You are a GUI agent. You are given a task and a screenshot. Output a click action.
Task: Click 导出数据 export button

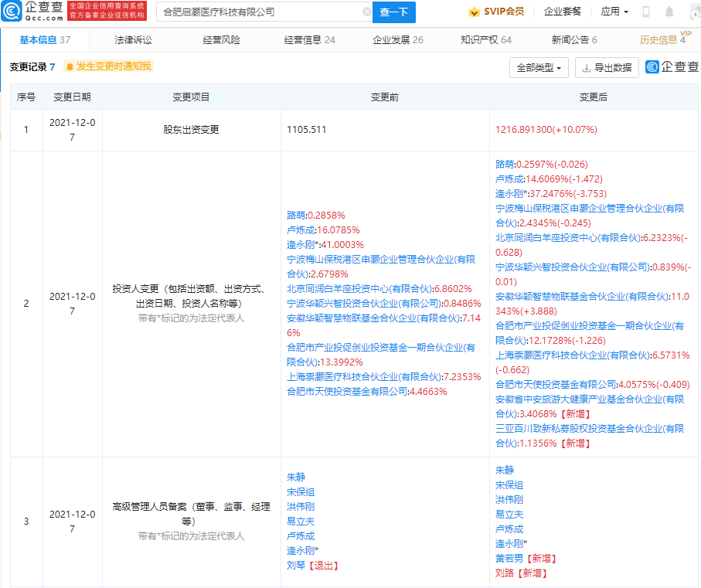coord(607,68)
